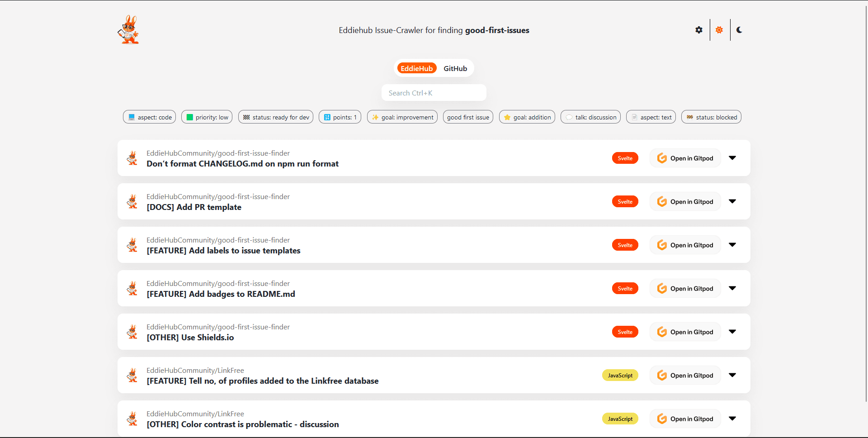
Task: Open issue '[FEATURE] Add labels to issue templates'
Action: click(223, 251)
